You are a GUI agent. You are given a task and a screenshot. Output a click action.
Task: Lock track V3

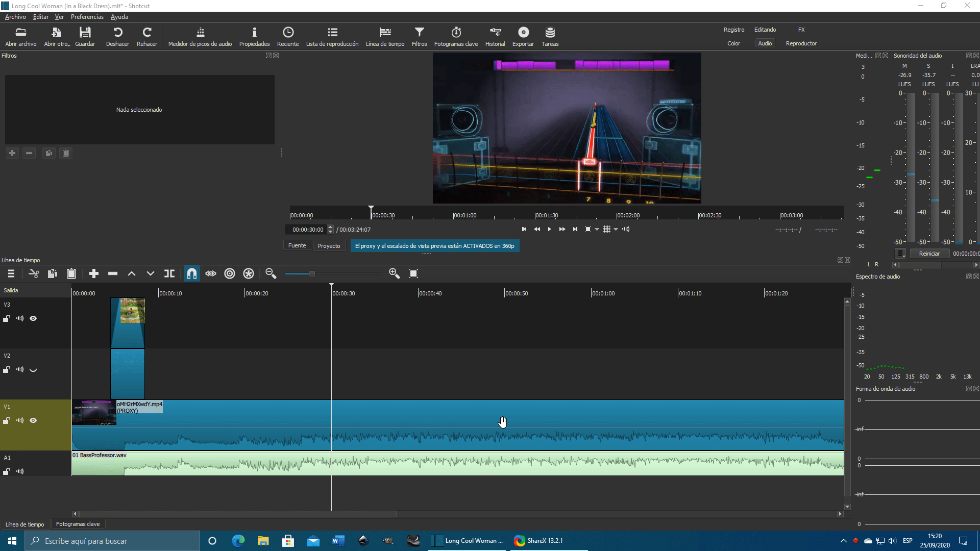[x=7, y=318]
